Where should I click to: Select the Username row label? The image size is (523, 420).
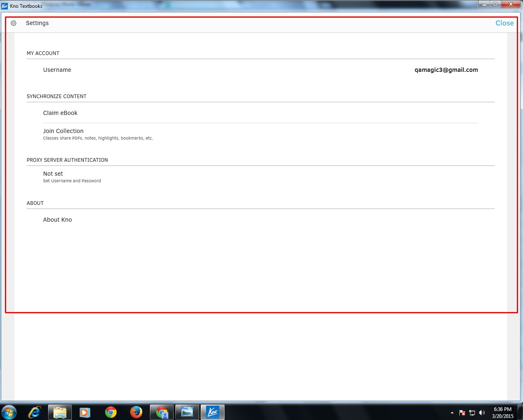click(x=57, y=70)
